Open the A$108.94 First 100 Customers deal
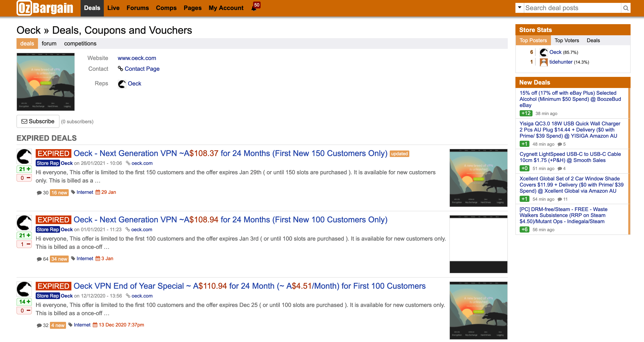 230,220
